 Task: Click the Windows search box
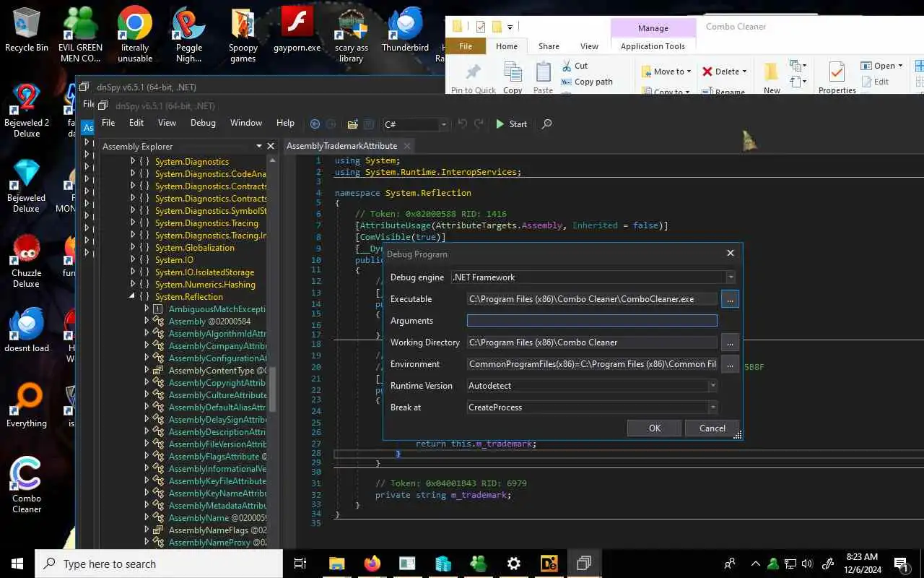coord(159,564)
